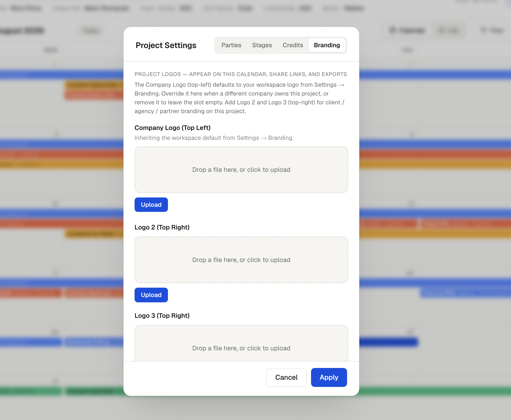The width and height of the screenshot is (511, 420).
Task: Open the blurred Filter control
Action: (x=492, y=30)
